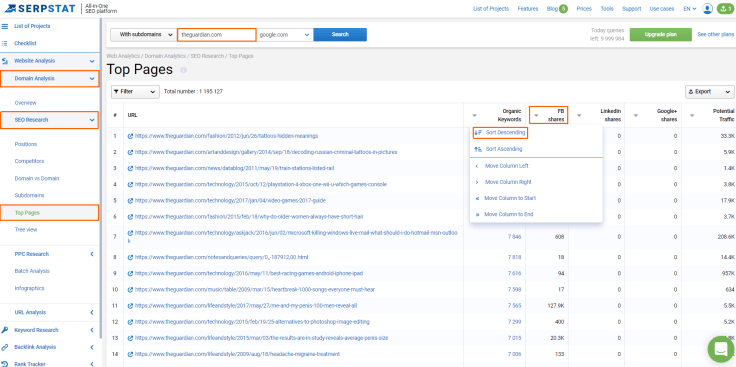Open the Support top navigation link
Viewport: 736px width, 367px height.
pyautogui.click(x=631, y=9)
